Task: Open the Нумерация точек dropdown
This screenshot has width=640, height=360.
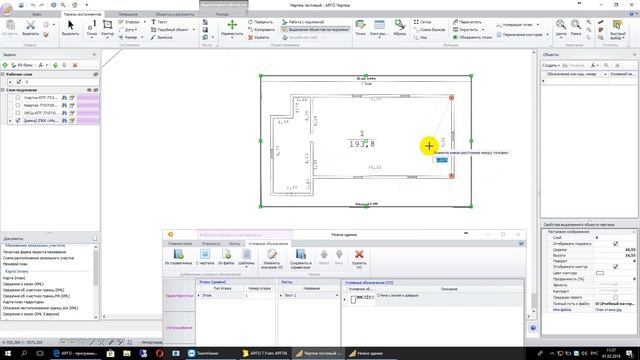Action: (x=538, y=25)
